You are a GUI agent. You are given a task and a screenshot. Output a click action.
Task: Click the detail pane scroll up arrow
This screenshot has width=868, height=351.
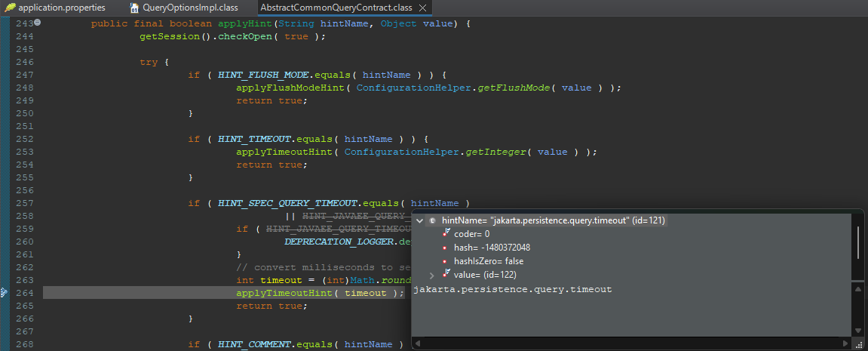tap(857, 289)
